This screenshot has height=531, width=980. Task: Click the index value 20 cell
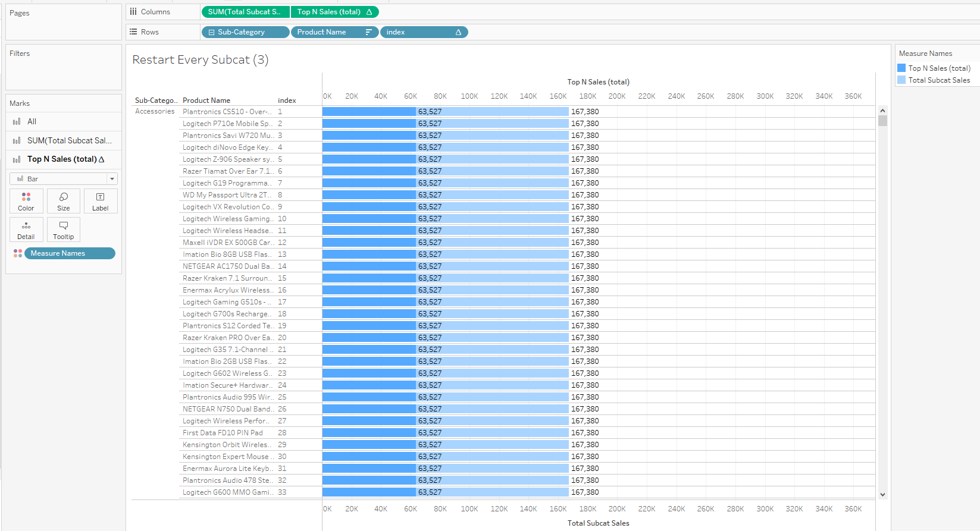pos(282,338)
